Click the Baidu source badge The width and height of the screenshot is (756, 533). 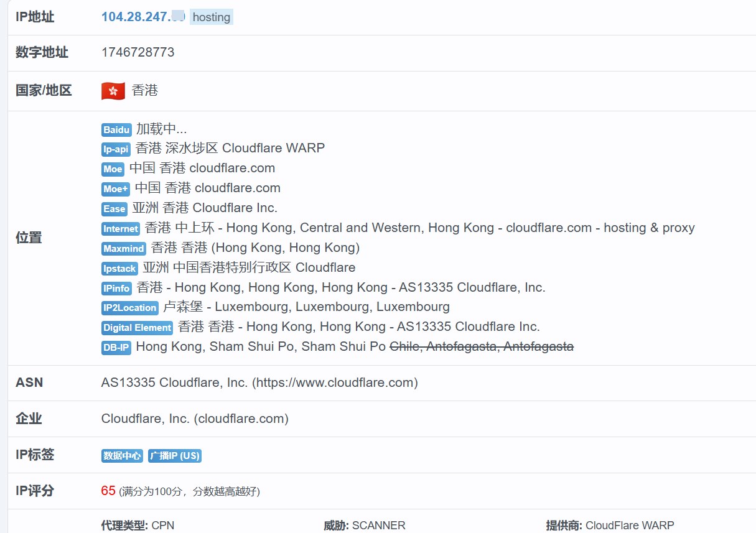pyautogui.click(x=116, y=130)
